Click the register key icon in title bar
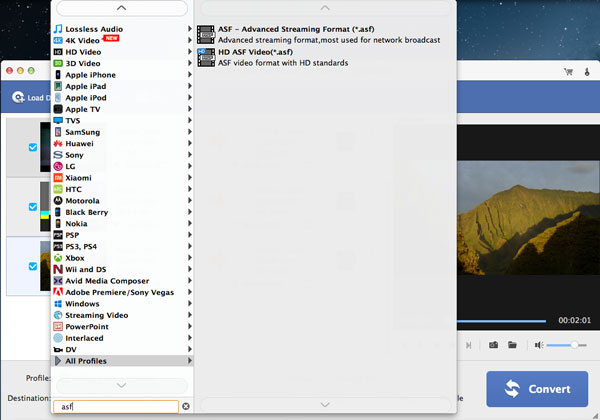Screen dimensions: 600x420 pos(587,72)
